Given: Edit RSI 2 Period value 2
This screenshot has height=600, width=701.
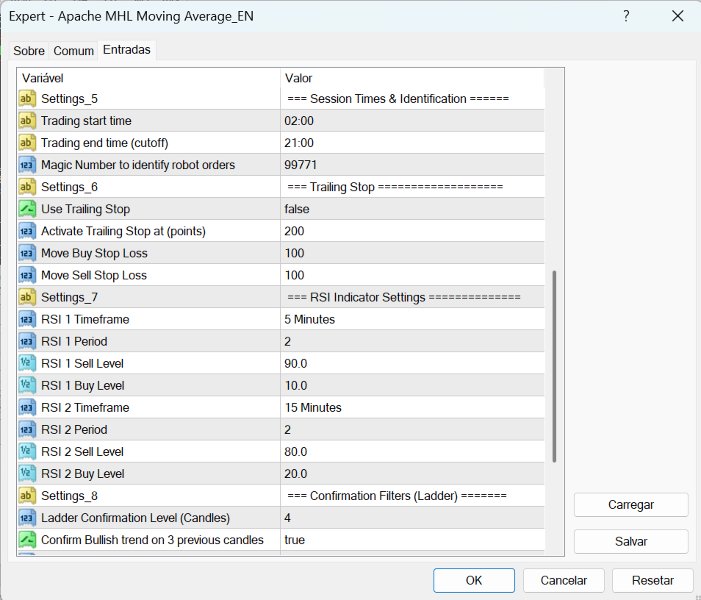Looking at the screenshot, I should tap(412, 430).
